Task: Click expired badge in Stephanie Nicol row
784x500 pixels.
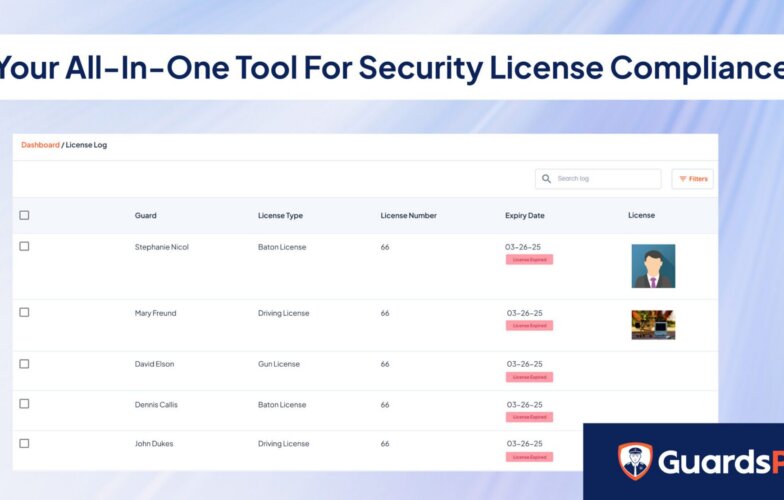Action: pyautogui.click(x=530, y=260)
